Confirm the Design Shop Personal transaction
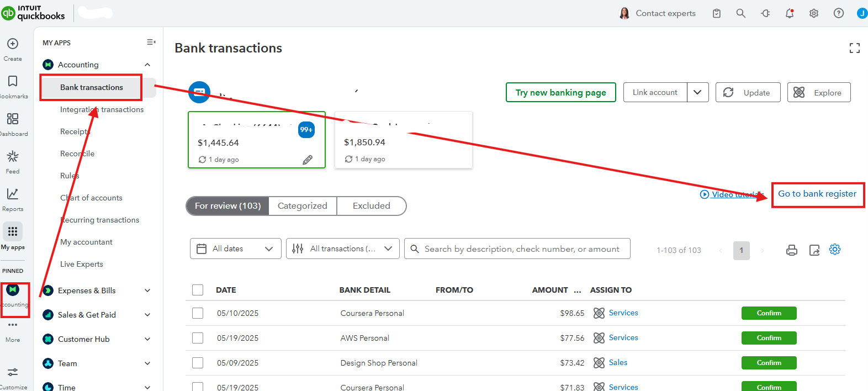 (x=769, y=363)
